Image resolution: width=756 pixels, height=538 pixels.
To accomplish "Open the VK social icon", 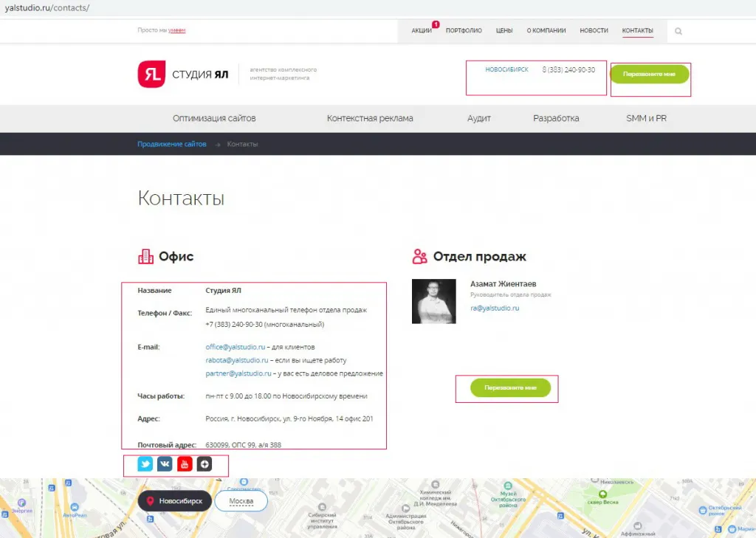I will (x=165, y=463).
